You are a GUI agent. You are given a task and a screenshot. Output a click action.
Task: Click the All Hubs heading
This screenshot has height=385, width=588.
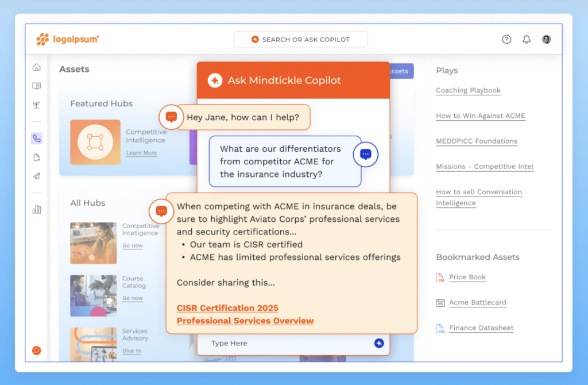87,203
